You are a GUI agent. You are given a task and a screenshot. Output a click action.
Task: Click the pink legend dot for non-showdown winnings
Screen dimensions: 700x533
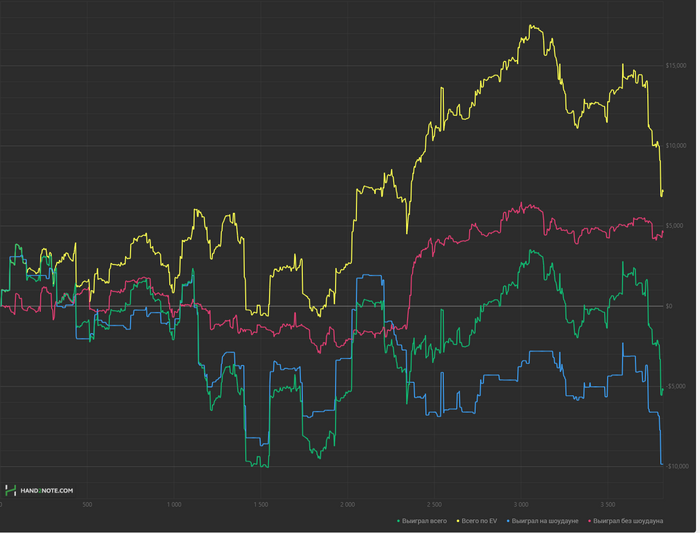[x=590, y=521]
